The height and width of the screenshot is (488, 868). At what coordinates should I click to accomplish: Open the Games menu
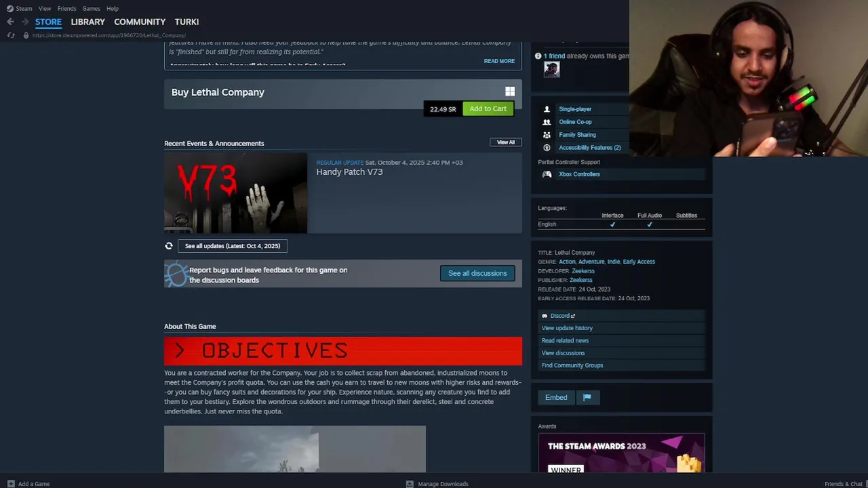[91, 8]
